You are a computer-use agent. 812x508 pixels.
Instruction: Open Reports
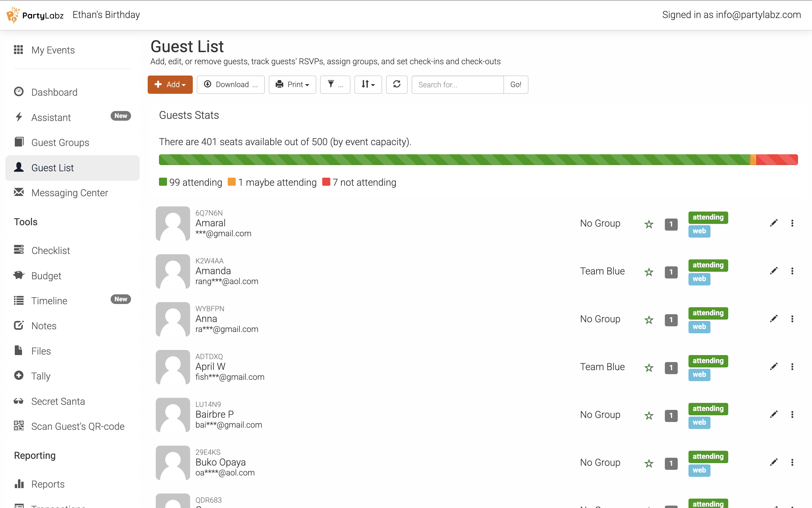tap(72, 484)
